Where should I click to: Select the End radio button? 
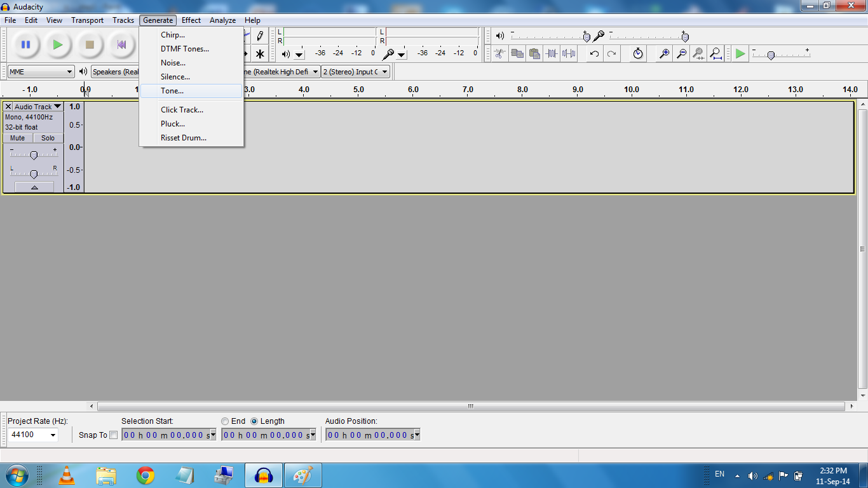point(225,421)
